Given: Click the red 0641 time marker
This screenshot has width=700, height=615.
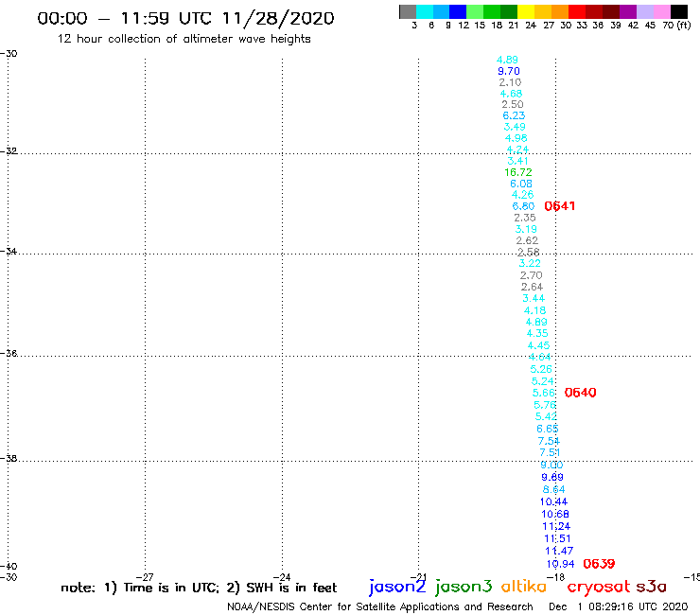Looking at the screenshot, I should coord(559,206).
